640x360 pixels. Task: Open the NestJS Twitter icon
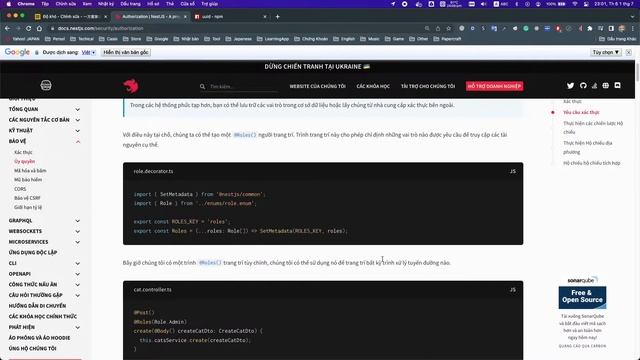(x=570, y=85)
